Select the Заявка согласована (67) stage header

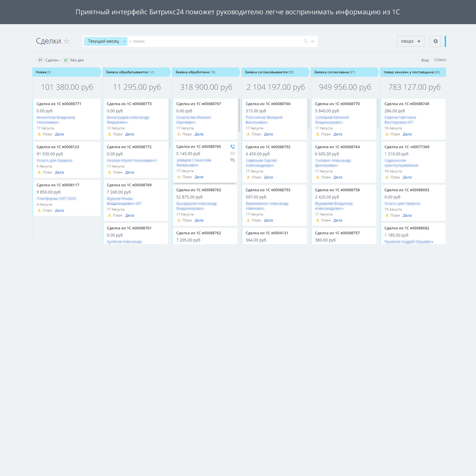tap(344, 72)
